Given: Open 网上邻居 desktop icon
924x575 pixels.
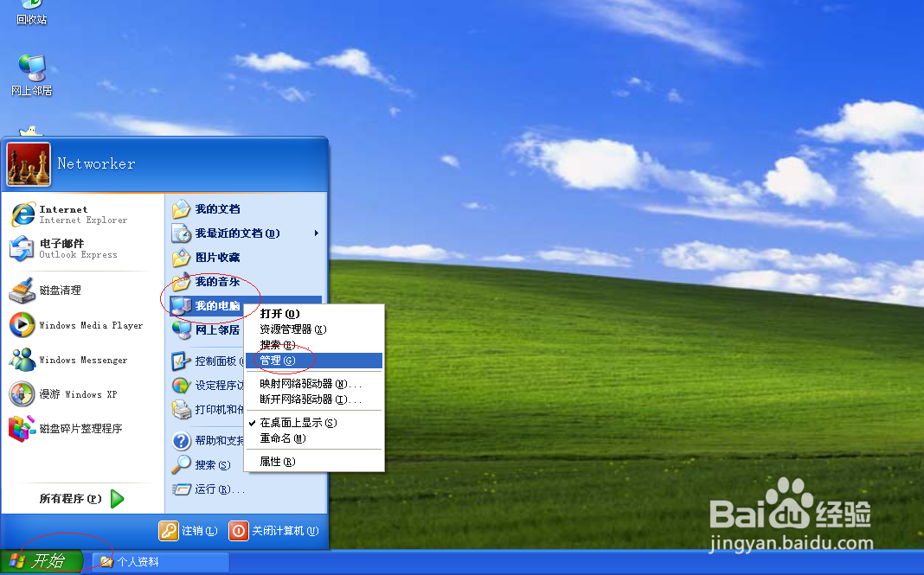Looking at the screenshot, I should point(32,75).
